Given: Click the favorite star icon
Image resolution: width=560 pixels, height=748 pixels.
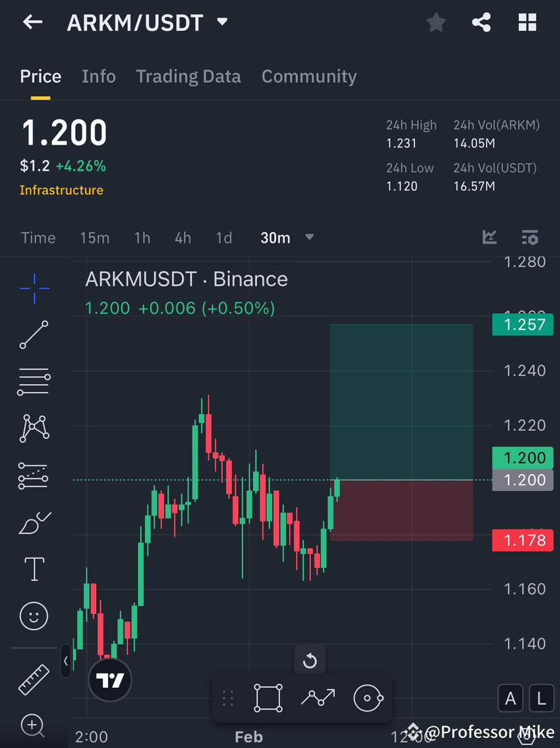Looking at the screenshot, I should click(436, 22).
